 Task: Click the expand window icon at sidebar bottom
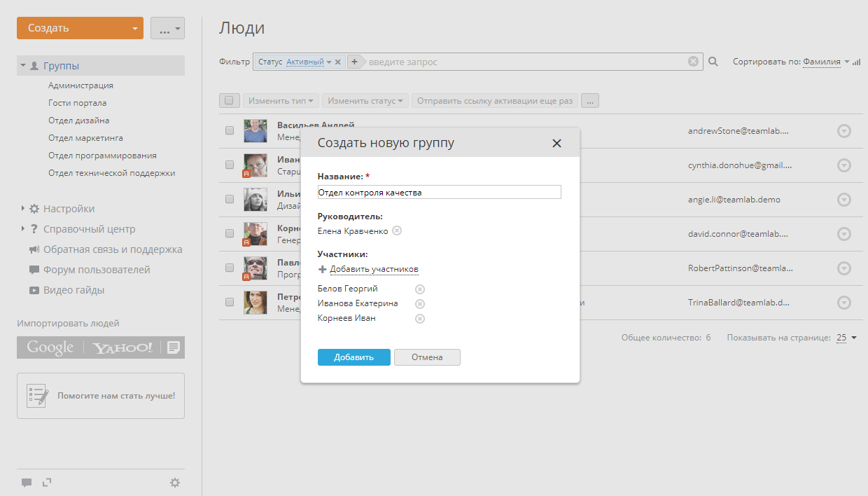tap(47, 482)
